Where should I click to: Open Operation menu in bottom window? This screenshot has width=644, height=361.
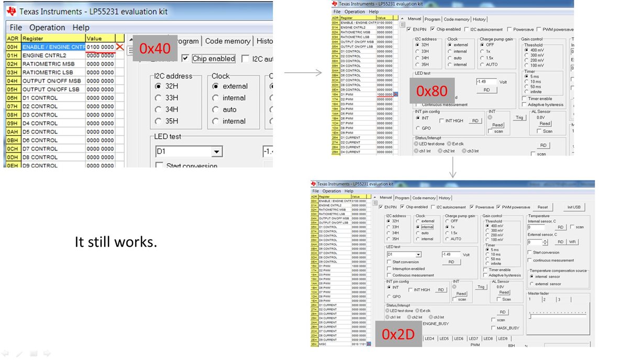[x=332, y=191]
